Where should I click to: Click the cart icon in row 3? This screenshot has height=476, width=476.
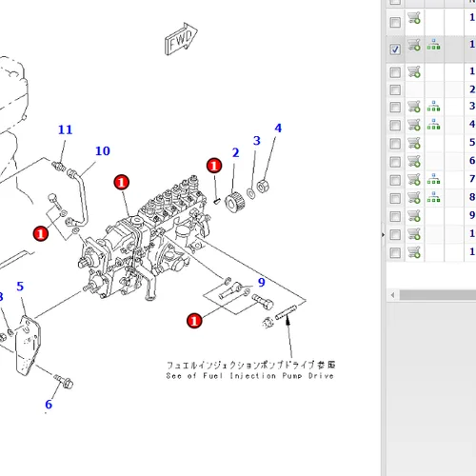[x=414, y=107]
